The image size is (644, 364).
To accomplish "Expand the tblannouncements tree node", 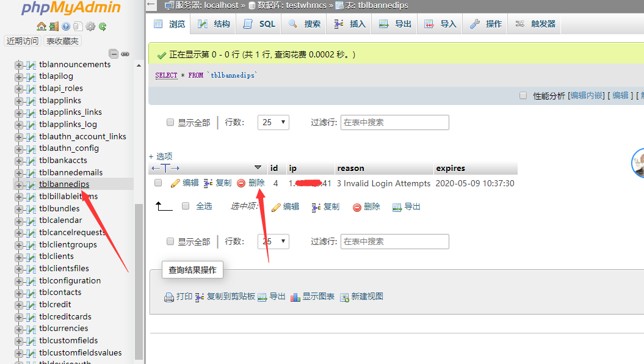I will tap(18, 65).
